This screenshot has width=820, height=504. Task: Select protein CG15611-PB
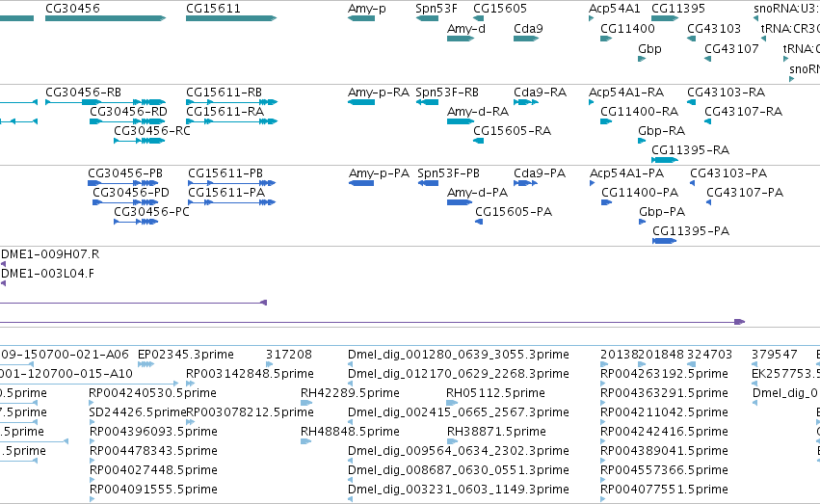click(x=225, y=173)
